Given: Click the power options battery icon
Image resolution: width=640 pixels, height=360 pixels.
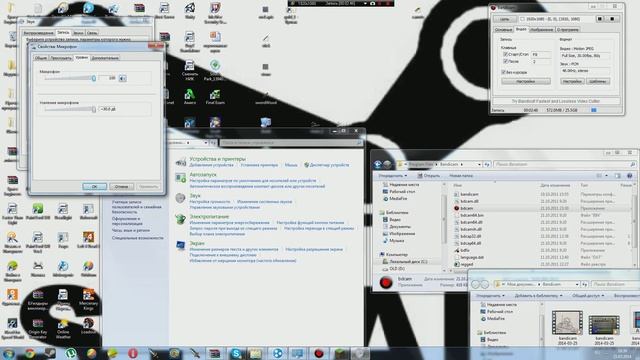Looking at the screenshot, I should 180,219.
